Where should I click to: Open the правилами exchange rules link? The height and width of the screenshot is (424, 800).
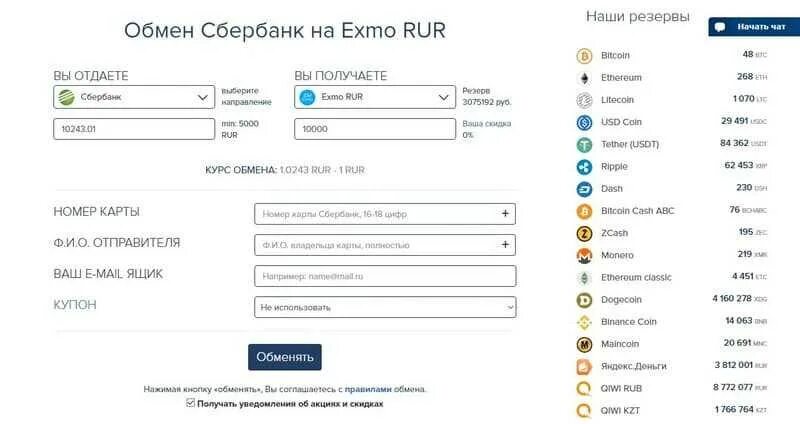pyautogui.click(x=368, y=389)
